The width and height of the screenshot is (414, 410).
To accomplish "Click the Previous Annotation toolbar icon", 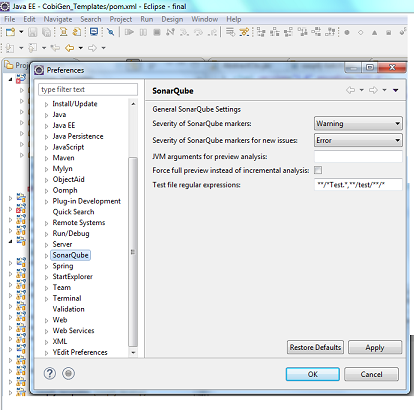I will (33, 48).
